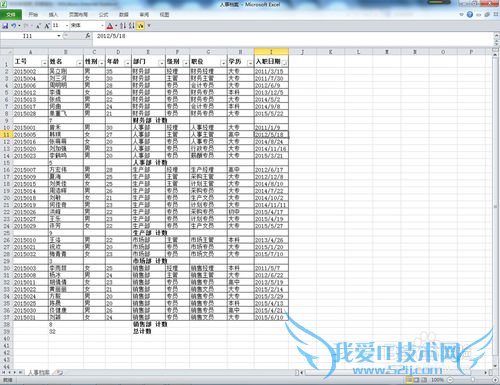Select cell with 总计数 grand total
This screenshot has height=385, width=500.
pyautogui.click(x=149, y=331)
